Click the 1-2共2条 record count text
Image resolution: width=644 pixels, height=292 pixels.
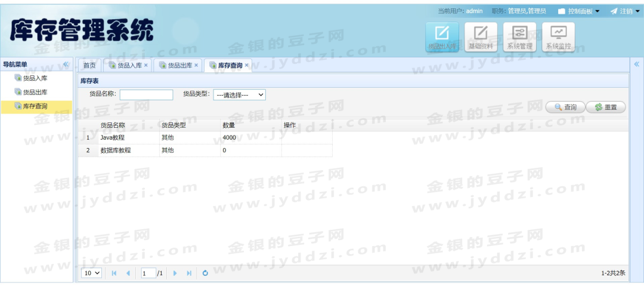click(x=613, y=273)
